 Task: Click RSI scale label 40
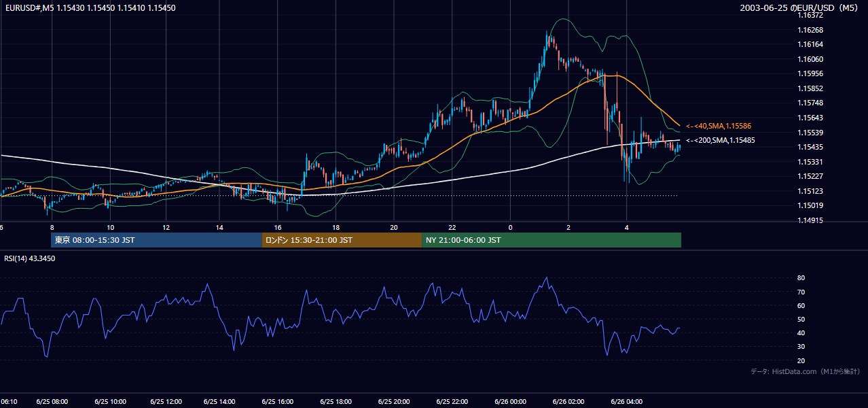tap(801, 333)
